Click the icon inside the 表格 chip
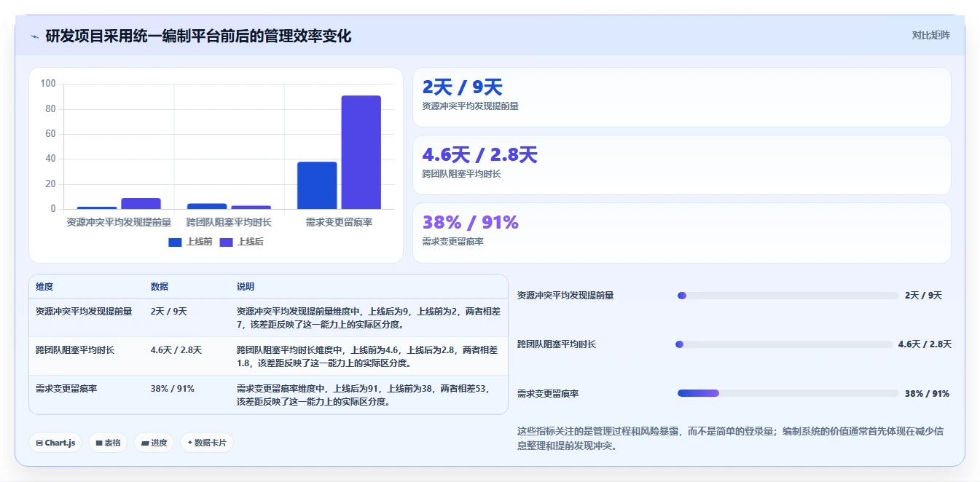The image size is (980, 482). click(98, 443)
